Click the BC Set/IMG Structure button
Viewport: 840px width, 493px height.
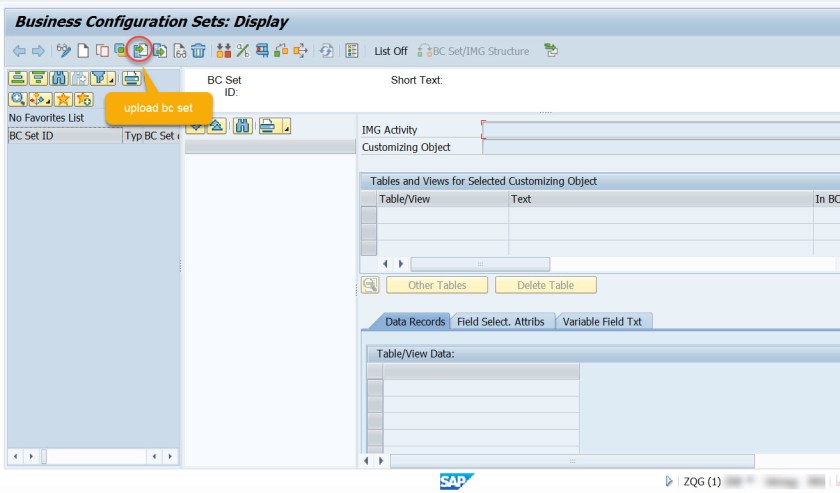click(x=475, y=51)
